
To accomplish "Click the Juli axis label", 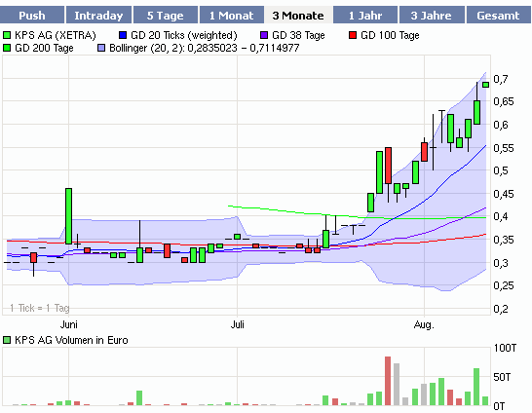I will 237,324.
